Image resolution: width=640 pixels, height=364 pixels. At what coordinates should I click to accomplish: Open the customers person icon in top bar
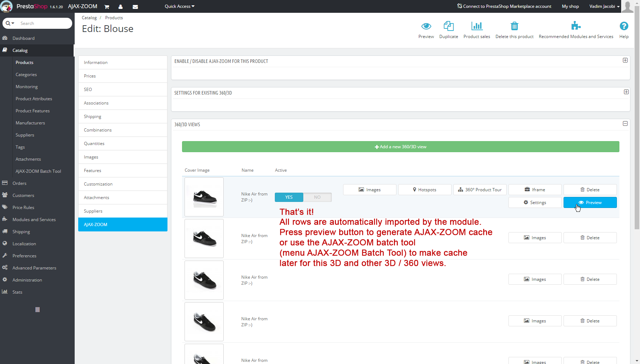click(121, 7)
